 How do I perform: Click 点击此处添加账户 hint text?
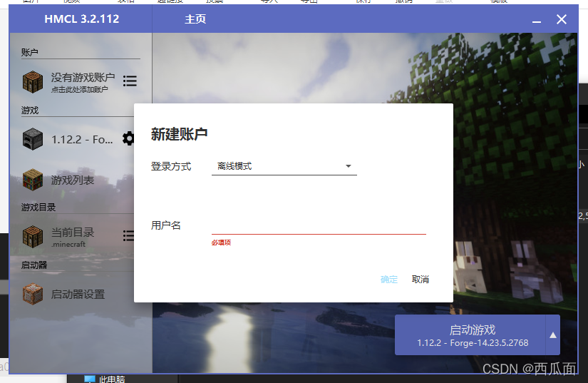[80, 89]
